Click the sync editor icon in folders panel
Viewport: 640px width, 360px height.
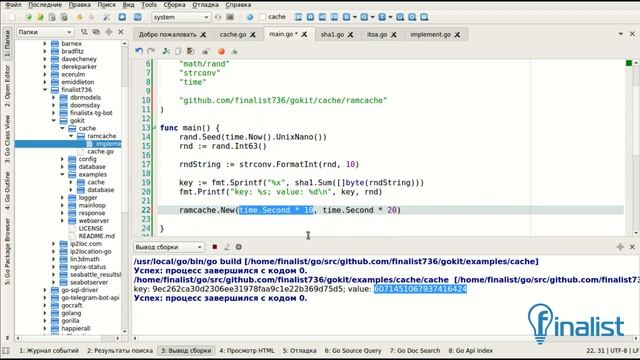[96, 32]
